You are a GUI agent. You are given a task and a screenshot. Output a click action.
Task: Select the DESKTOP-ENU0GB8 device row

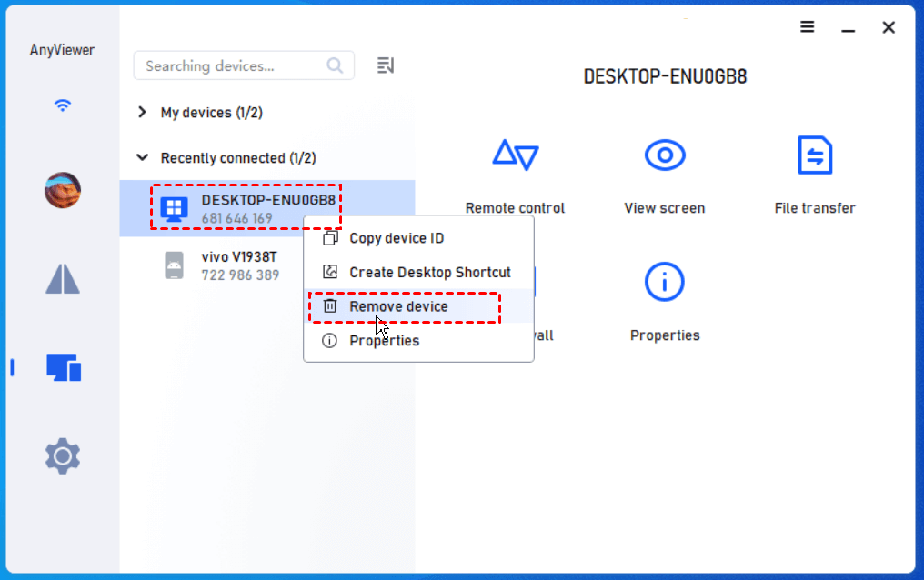[x=267, y=208]
